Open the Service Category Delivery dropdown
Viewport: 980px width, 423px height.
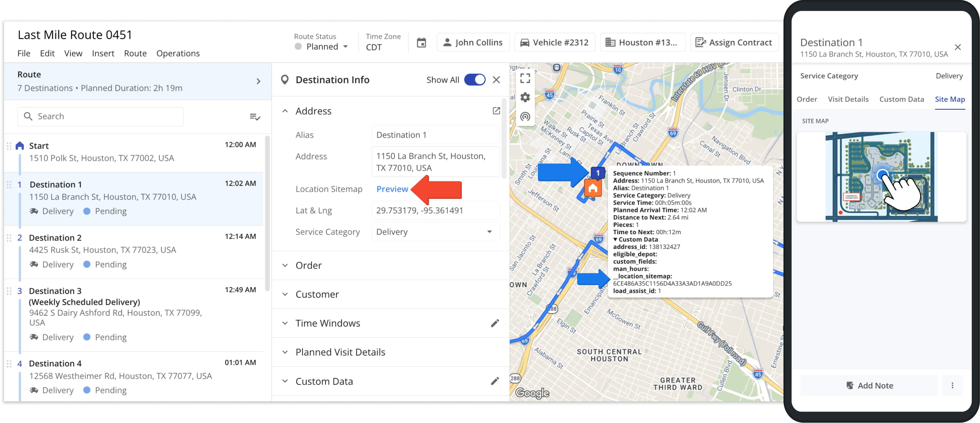[x=435, y=232]
